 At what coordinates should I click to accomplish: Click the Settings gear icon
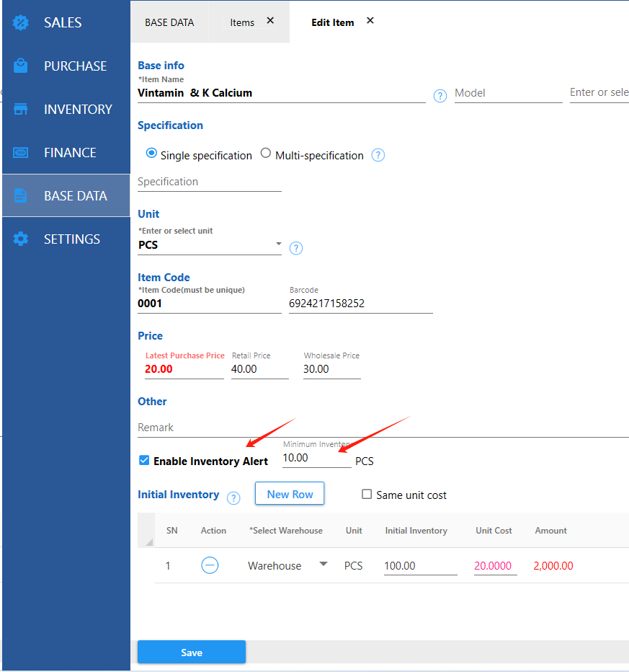pos(21,239)
